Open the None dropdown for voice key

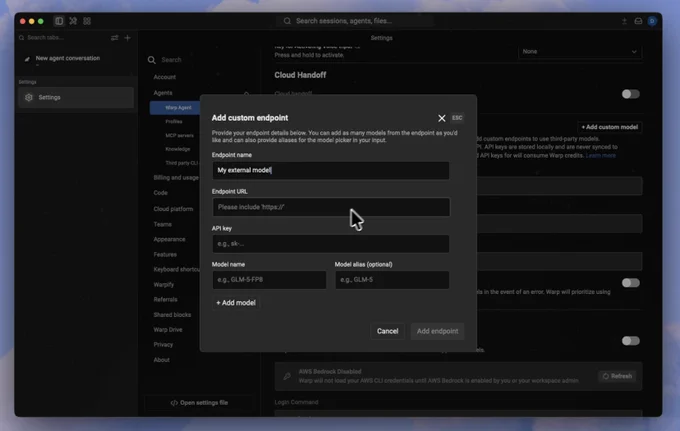point(580,52)
